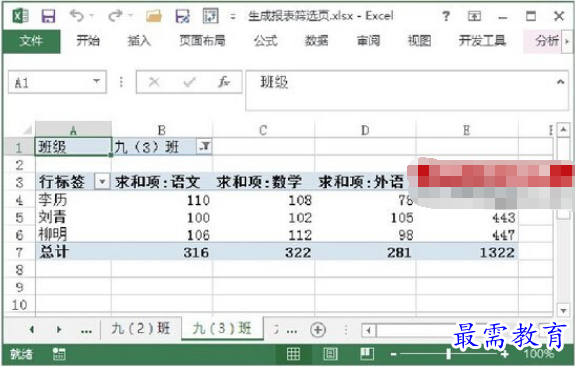
Task: Click the formula bar Enter checkmark icon
Action: tap(189, 82)
